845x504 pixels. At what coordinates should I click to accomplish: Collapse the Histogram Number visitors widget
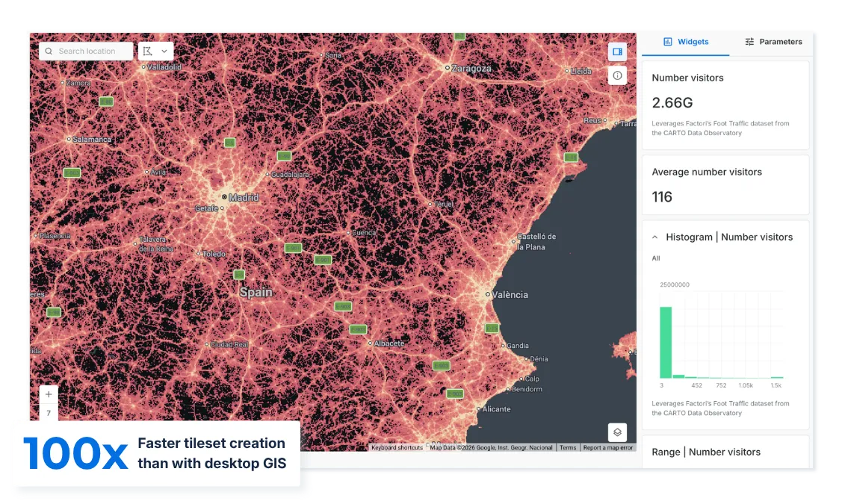654,237
